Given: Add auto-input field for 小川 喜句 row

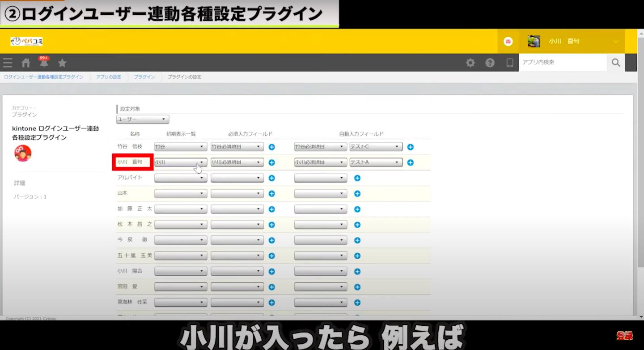Looking at the screenshot, I should point(410,162).
